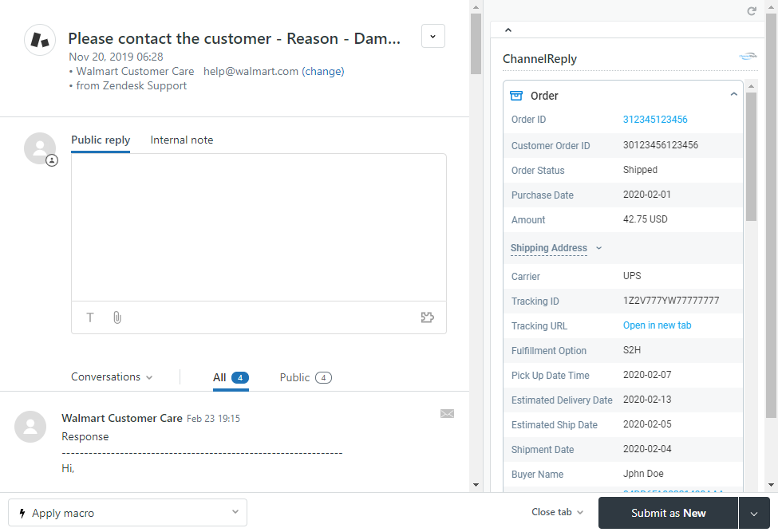This screenshot has height=532, width=778.
Task: Attach a file with the paperclip icon
Action: tap(117, 317)
